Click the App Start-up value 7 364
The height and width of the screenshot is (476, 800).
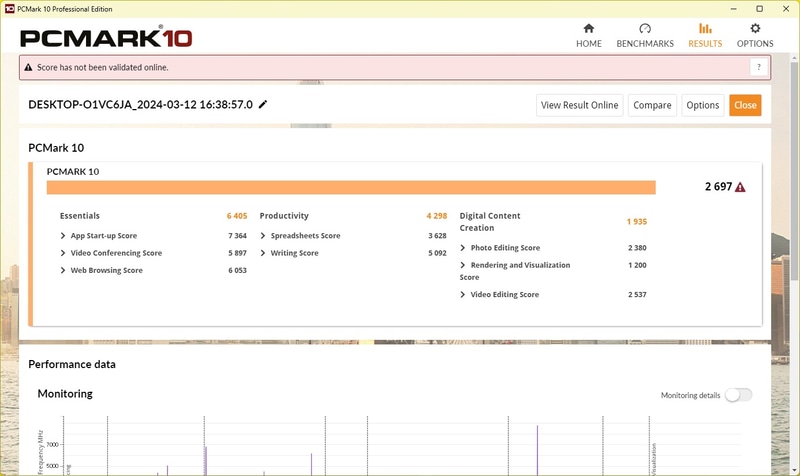237,236
